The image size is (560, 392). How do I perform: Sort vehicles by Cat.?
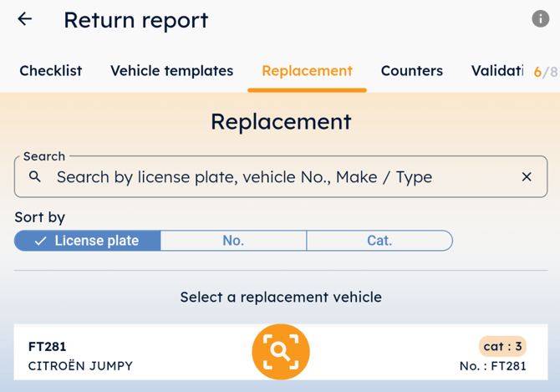[x=379, y=241]
